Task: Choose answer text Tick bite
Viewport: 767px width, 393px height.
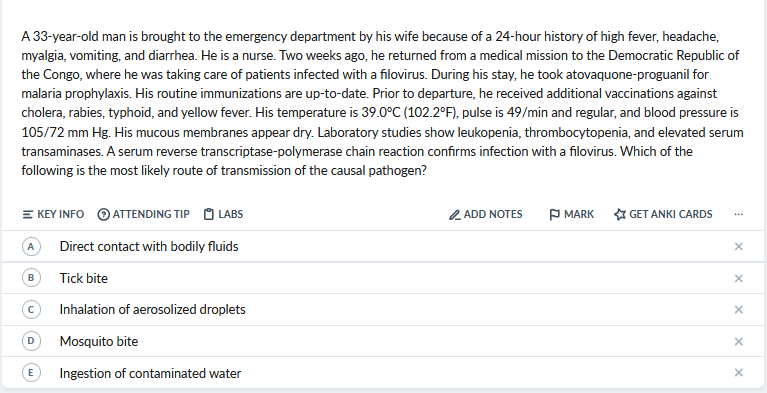Action: point(84,278)
